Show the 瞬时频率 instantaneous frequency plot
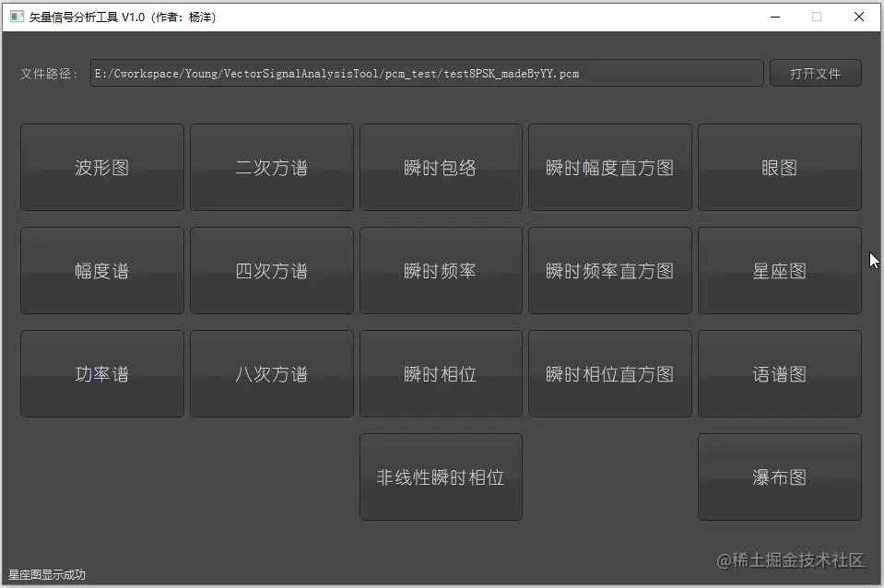 pos(441,270)
